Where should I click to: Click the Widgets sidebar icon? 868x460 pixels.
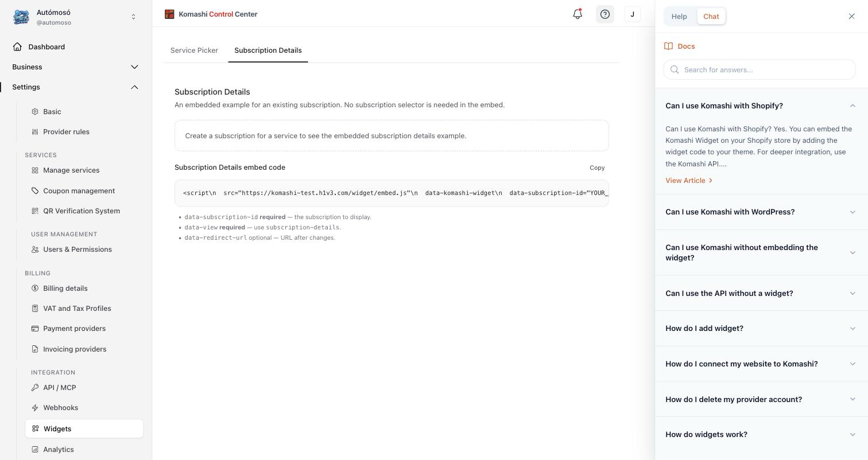coord(36,429)
